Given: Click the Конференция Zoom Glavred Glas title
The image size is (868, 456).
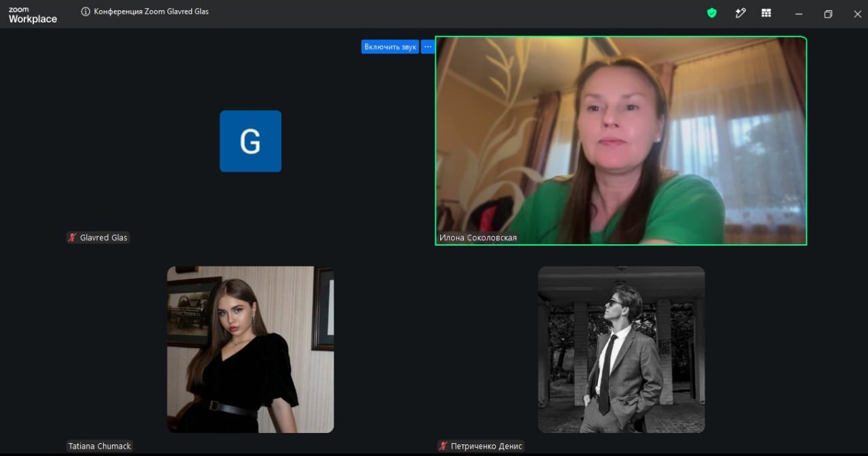Looking at the screenshot, I should (151, 12).
